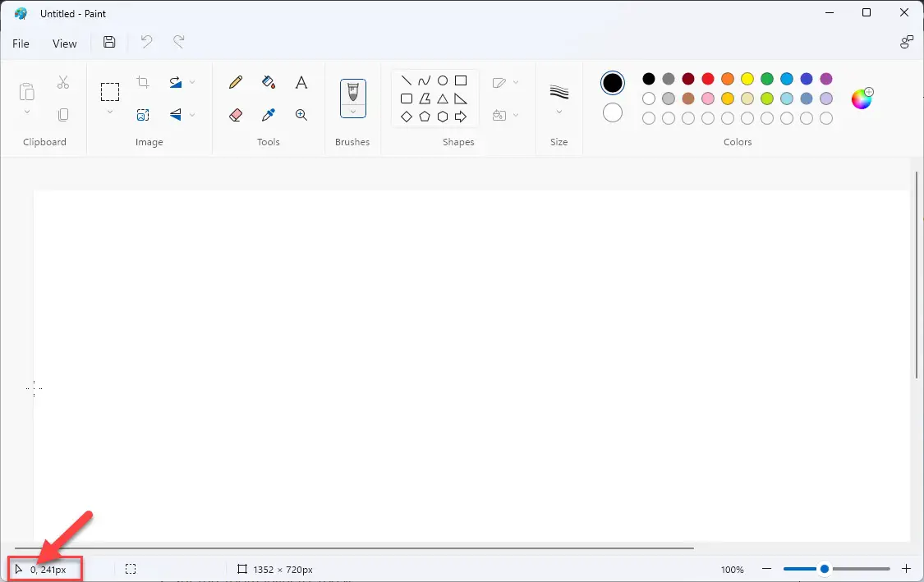Pick the Oval shape
The width and height of the screenshot is (924, 582).
(x=443, y=80)
